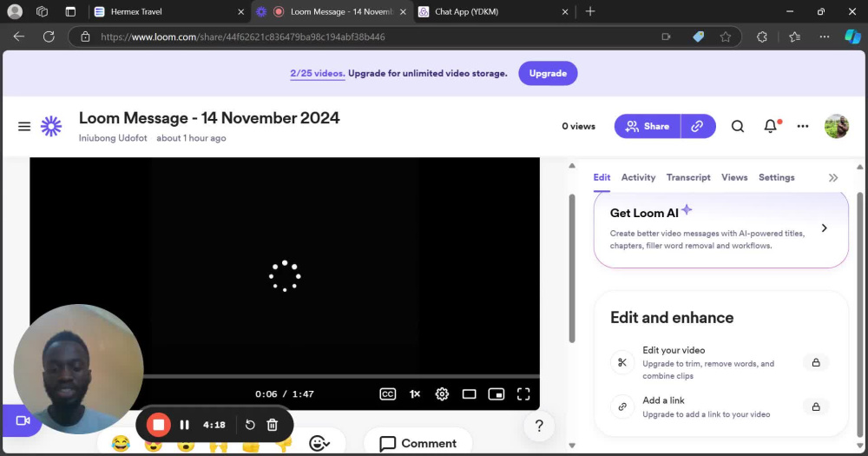Switch to the Chat App (YDKM) browser tab
868x456 pixels.
[x=492, y=11]
